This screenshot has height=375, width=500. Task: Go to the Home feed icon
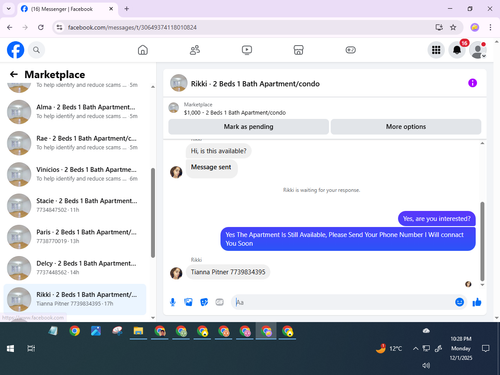coord(143,50)
